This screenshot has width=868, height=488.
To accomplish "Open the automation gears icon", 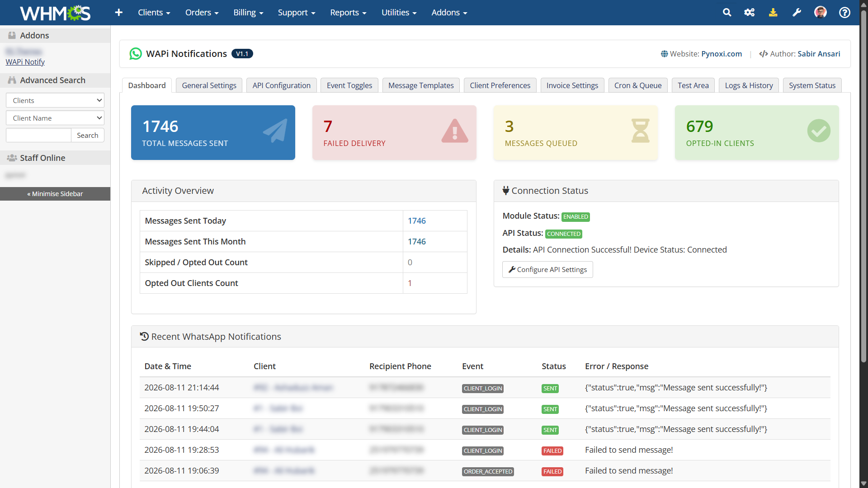I will [x=750, y=13].
